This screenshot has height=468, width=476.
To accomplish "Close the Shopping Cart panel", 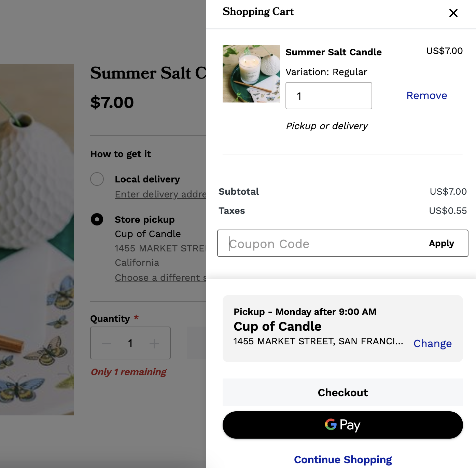I will click(453, 13).
